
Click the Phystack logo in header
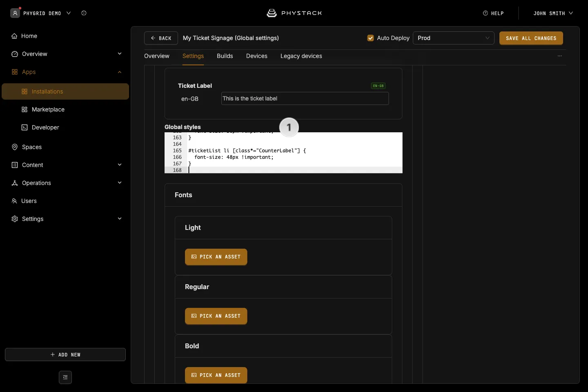pyautogui.click(x=294, y=13)
